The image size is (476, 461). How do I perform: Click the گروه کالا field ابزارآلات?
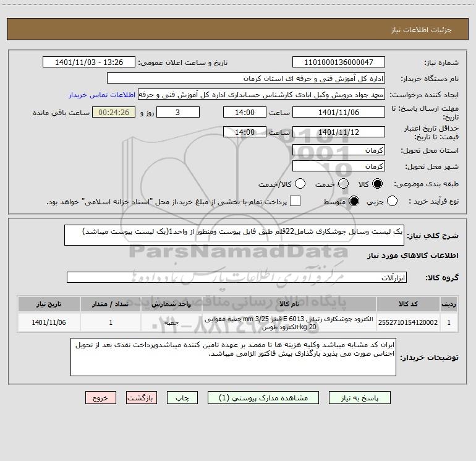pos(237,277)
